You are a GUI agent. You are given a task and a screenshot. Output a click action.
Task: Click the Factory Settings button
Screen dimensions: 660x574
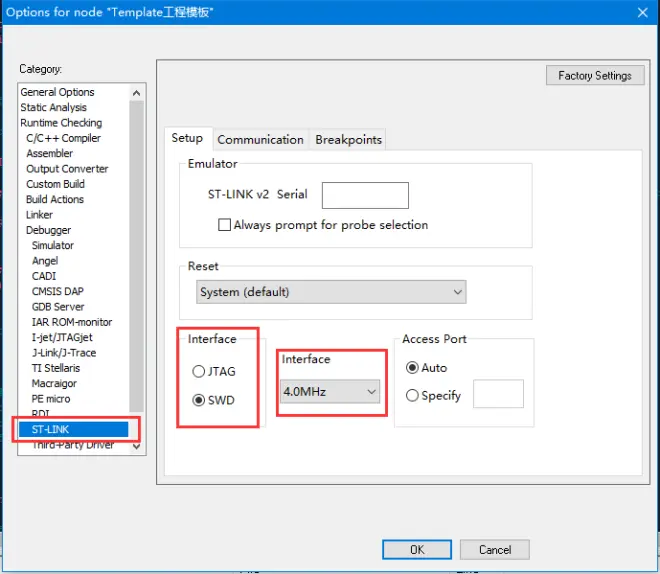[595, 76]
